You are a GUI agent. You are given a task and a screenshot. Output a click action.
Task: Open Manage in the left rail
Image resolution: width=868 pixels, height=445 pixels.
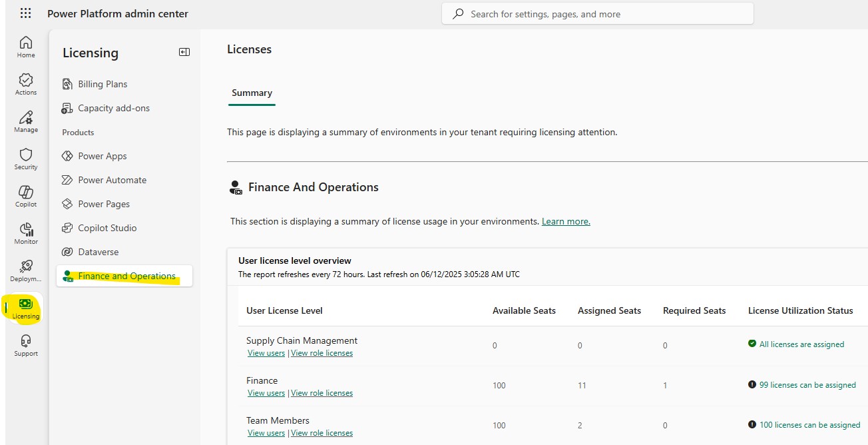[x=26, y=121]
